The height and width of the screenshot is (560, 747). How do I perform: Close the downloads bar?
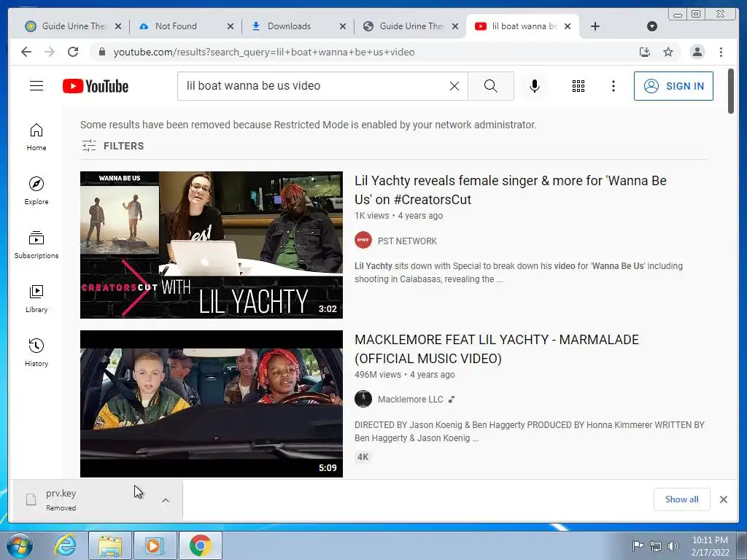click(723, 499)
